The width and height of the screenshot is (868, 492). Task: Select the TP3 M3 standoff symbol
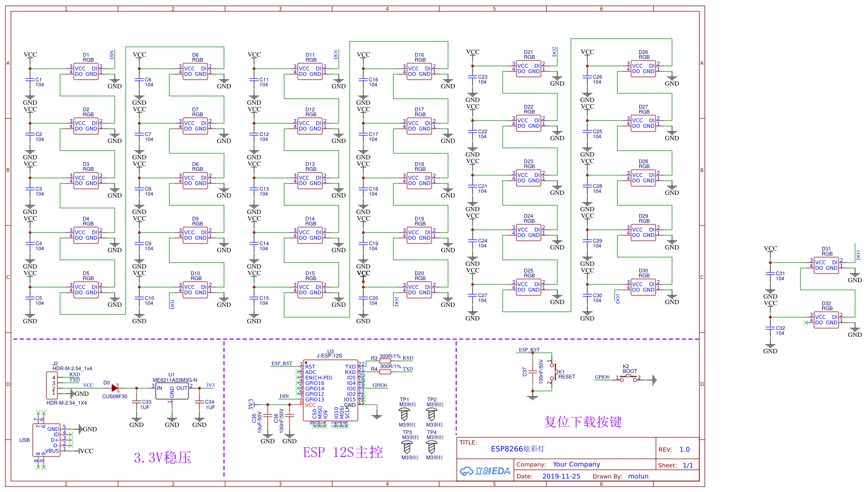[407, 447]
